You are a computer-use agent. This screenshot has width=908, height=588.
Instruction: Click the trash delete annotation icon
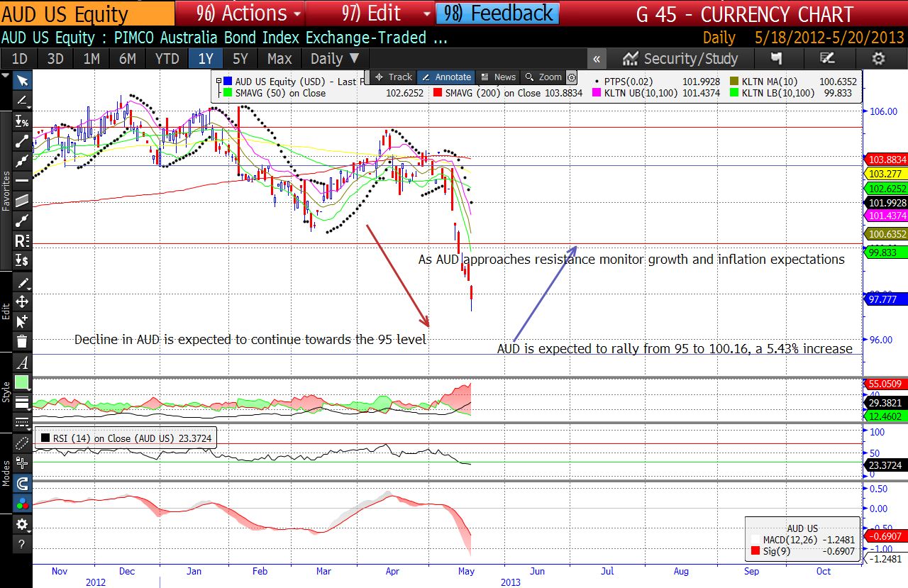coord(22,341)
